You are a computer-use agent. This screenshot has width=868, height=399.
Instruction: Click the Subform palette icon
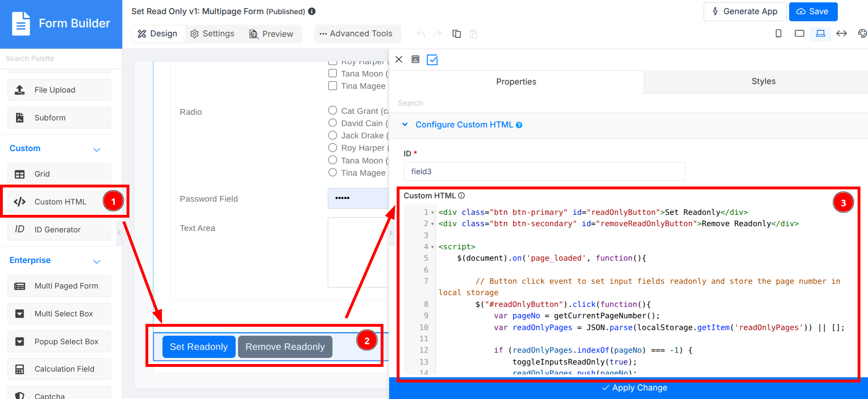[x=20, y=118]
